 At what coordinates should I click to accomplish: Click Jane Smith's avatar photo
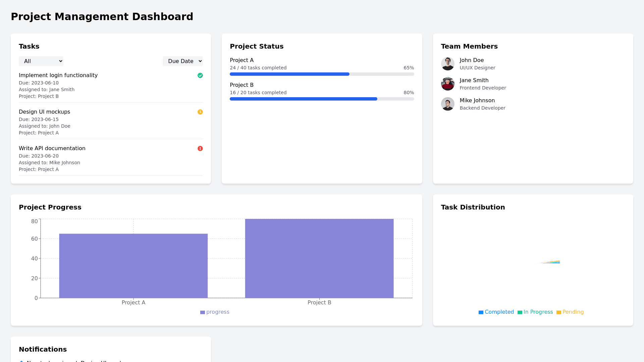447,84
